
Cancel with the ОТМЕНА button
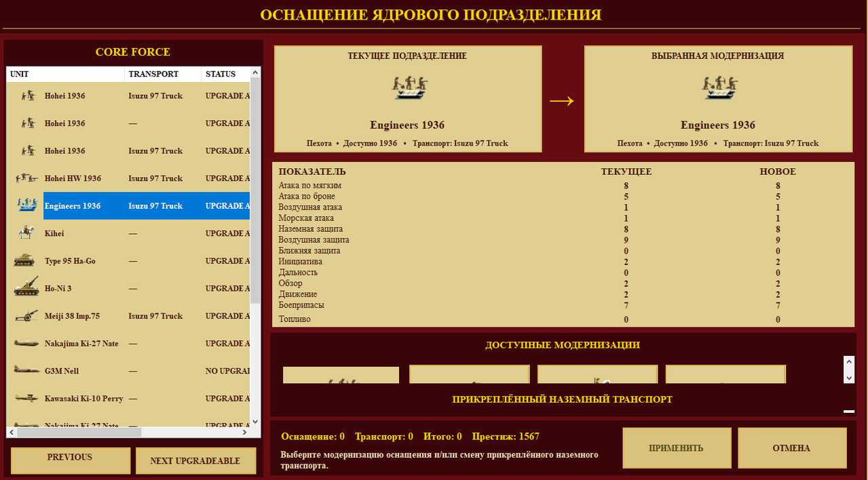click(x=792, y=448)
